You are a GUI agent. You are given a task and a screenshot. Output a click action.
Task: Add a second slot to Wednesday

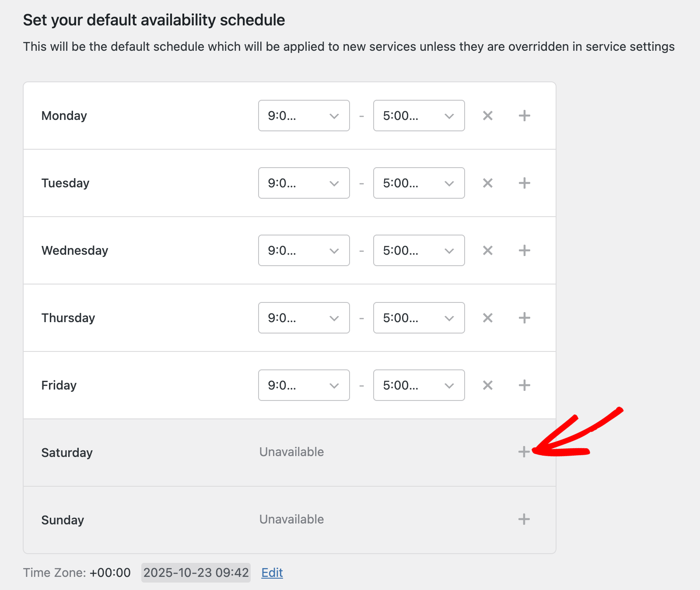pos(524,250)
